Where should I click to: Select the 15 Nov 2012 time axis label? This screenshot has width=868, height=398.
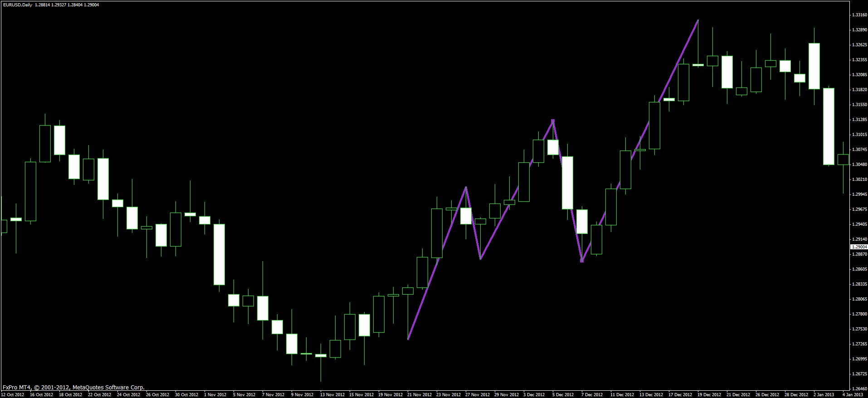[361, 395]
